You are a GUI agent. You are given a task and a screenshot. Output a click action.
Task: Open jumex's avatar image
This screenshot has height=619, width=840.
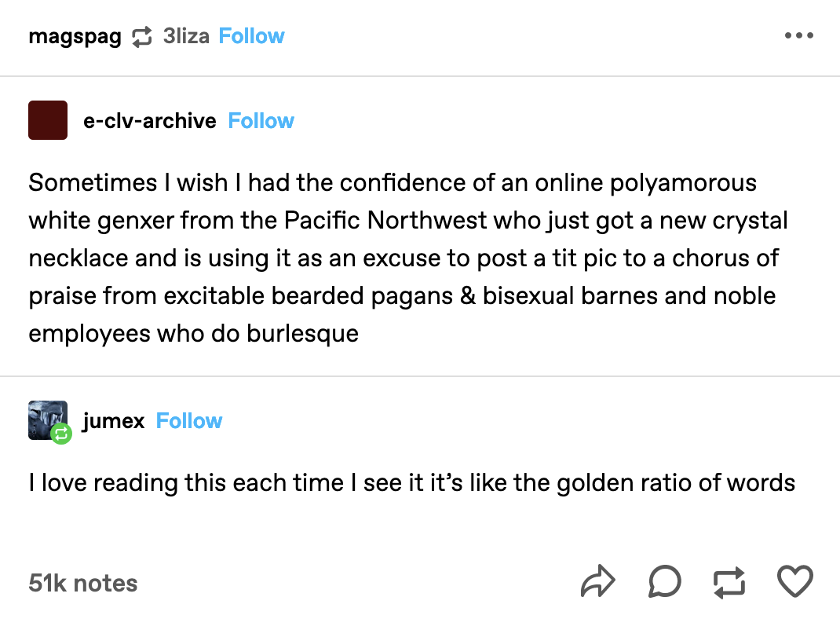(x=48, y=420)
